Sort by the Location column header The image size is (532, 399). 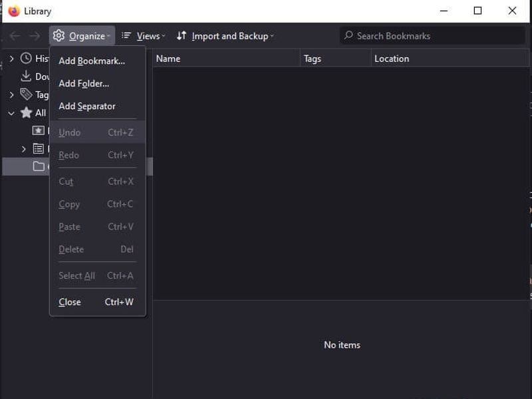pyautogui.click(x=450, y=59)
